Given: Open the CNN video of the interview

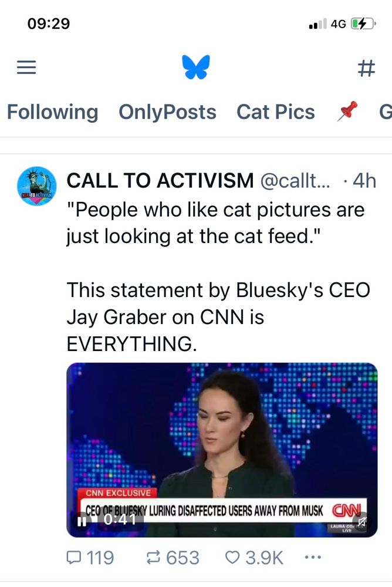Looking at the screenshot, I should [222, 450].
